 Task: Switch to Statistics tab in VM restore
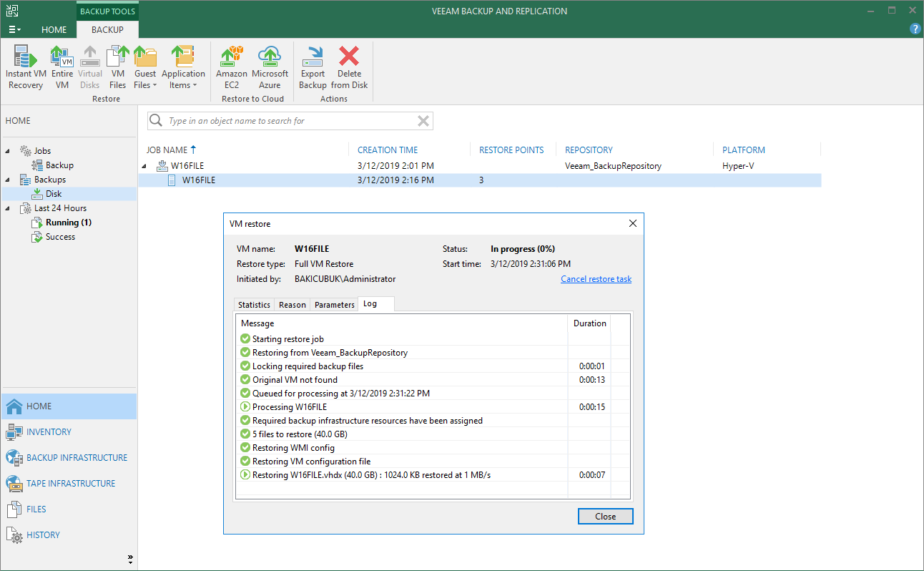(254, 305)
